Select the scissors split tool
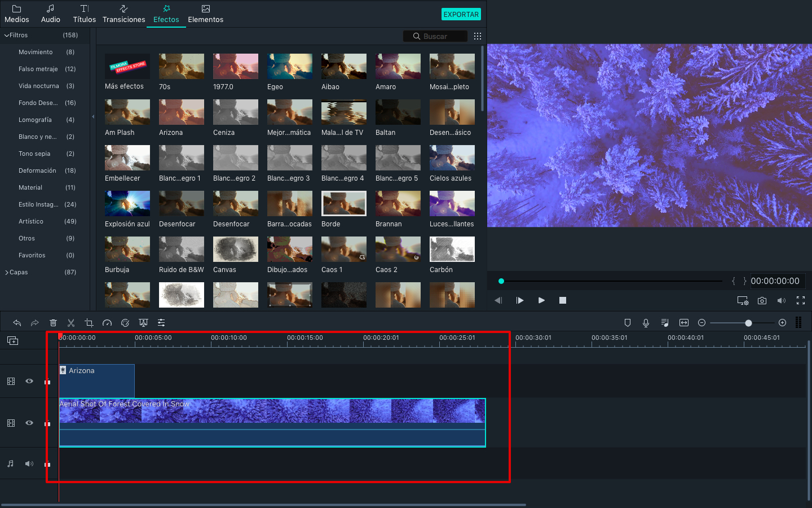 71,323
